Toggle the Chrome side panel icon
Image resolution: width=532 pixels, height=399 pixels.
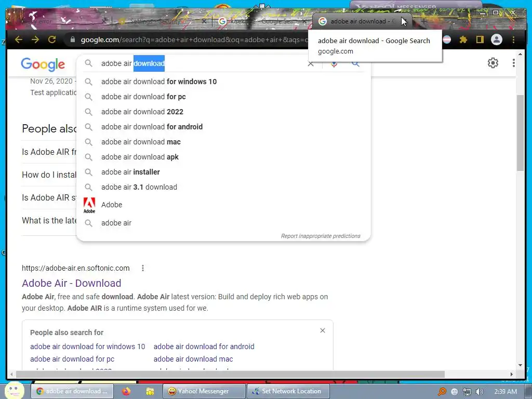[480, 39]
